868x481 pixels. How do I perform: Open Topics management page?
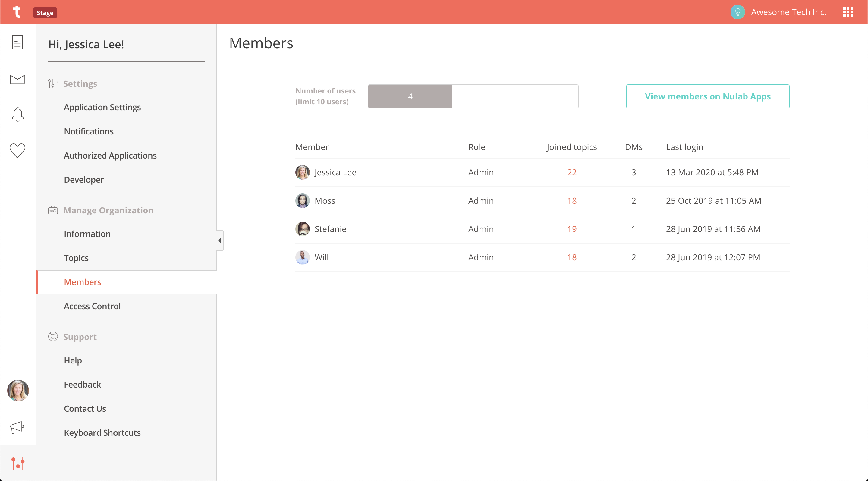[x=76, y=258]
